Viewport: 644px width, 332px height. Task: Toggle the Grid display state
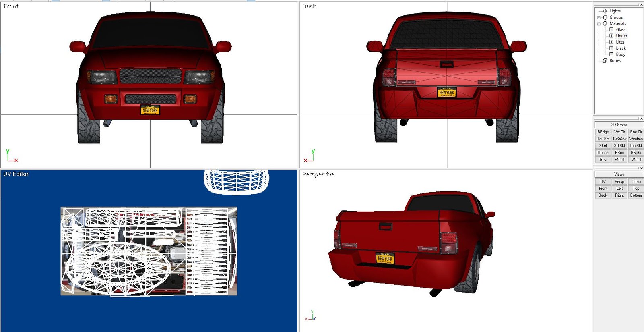click(x=603, y=160)
